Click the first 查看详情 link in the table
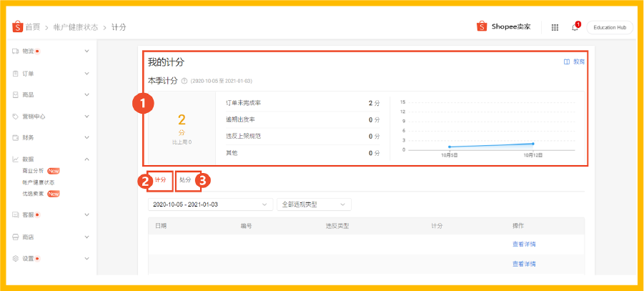Screen dimensions: 644x291 point(524,244)
